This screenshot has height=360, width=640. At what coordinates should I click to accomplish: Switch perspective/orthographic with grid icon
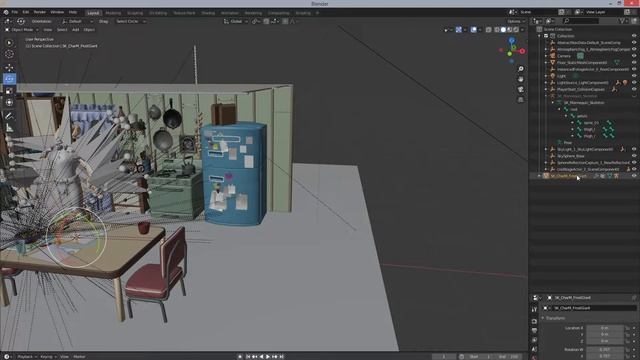click(x=521, y=100)
